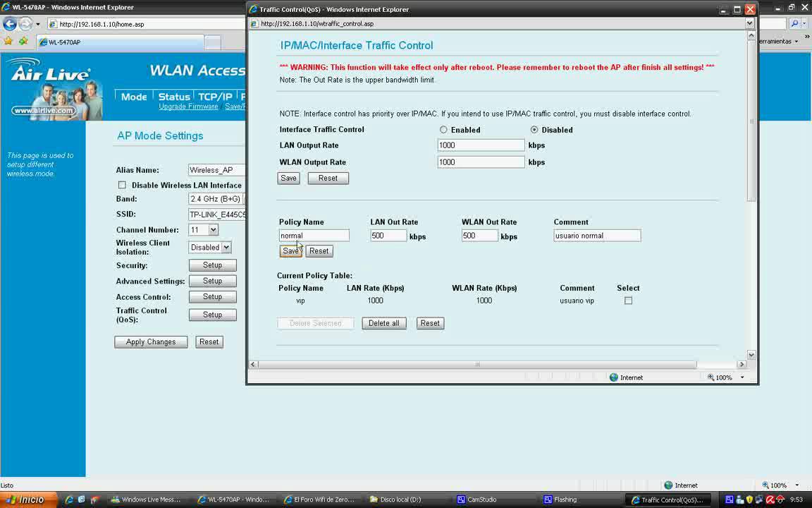
Task: Switch to the Windows Live Messenger taskbar item
Action: click(146, 500)
